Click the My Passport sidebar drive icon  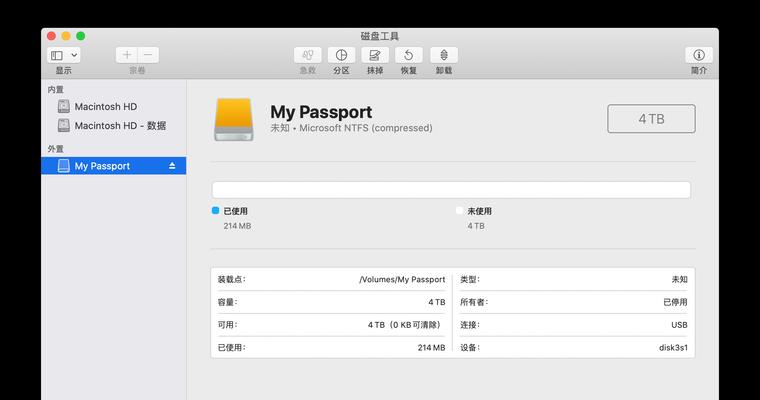[x=63, y=166]
